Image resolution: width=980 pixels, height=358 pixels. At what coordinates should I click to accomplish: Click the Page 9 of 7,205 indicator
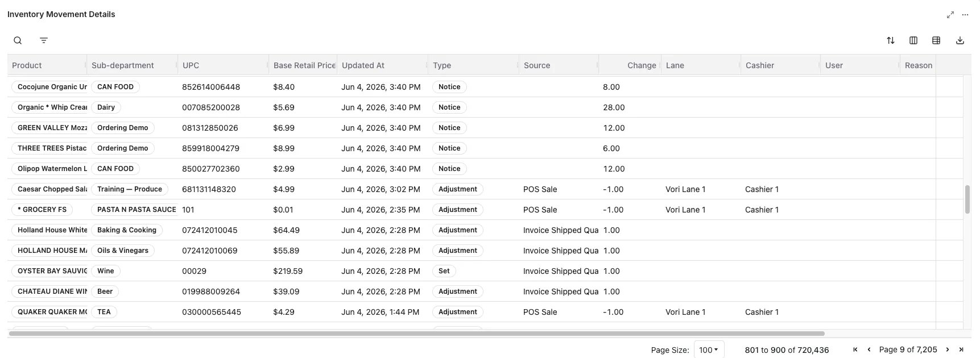point(908,349)
